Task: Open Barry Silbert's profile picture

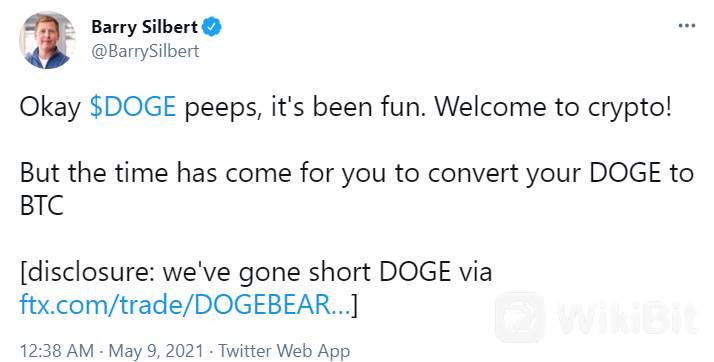Action: (x=47, y=40)
